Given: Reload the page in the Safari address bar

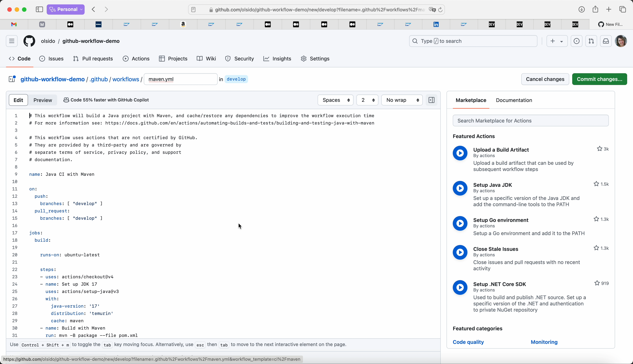Looking at the screenshot, I should (440, 10).
